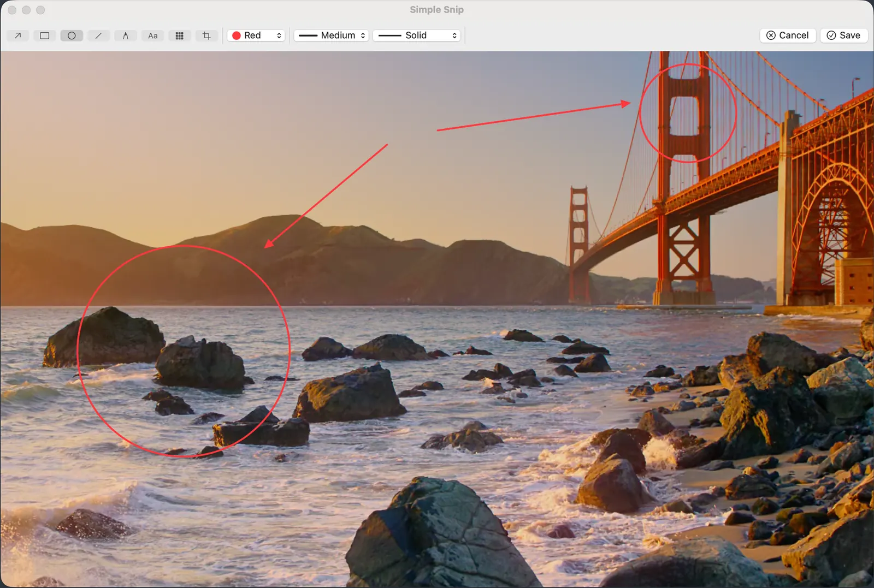This screenshot has height=588, width=874.
Task: Select the arrow annotation tool
Action: tap(17, 35)
